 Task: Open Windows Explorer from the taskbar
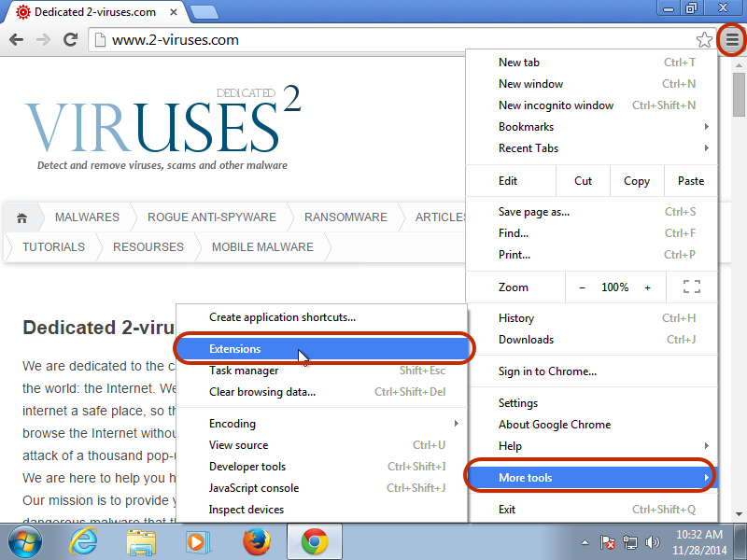(x=141, y=542)
